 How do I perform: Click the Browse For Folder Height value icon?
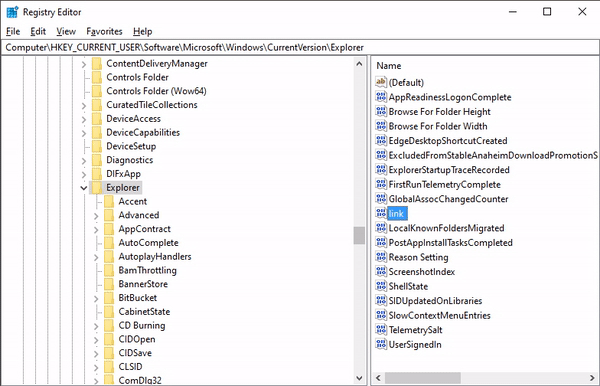pyautogui.click(x=381, y=111)
